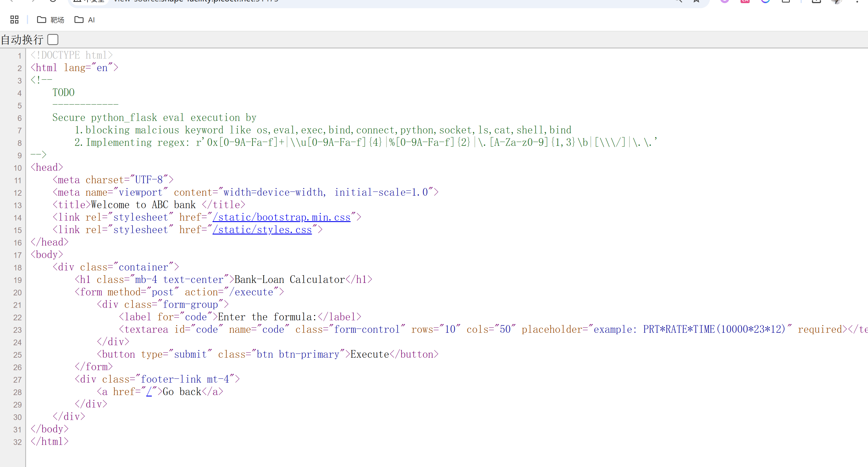Viewport: 868px width, 467px height.
Task: Follow the "/" href link on line 28
Action: pyautogui.click(x=149, y=392)
